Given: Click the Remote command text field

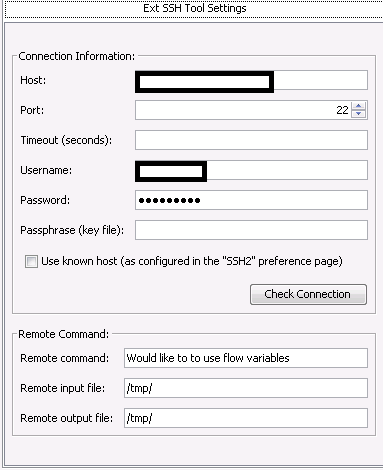Looking at the screenshot, I should coord(246,358).
